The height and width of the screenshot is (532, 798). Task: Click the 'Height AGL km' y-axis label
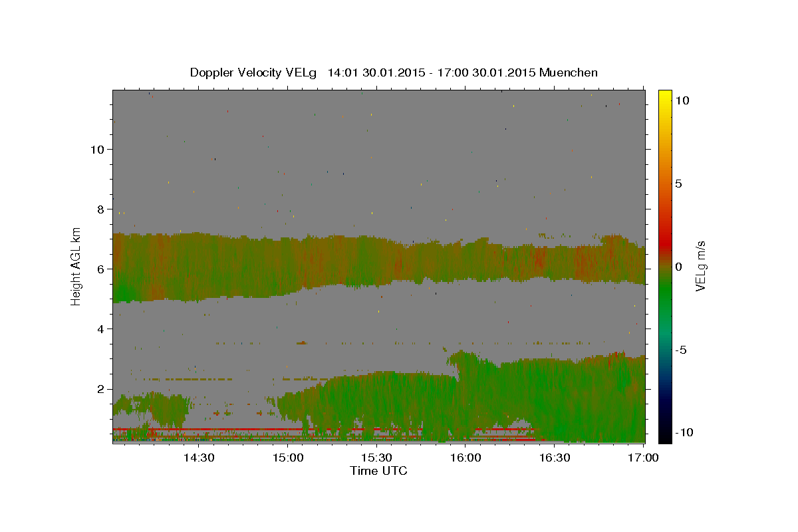pos(76,265)
